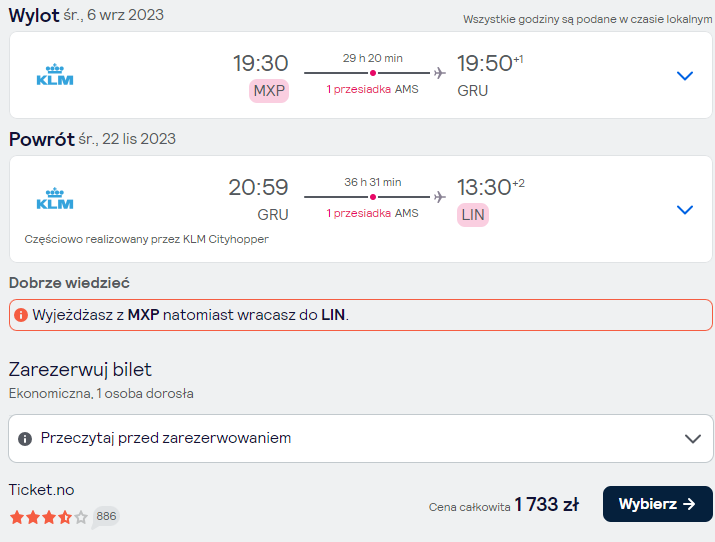715x542 pixels.
Task: Click the Ticket.no provider name
Action: (x=41, y=490)
